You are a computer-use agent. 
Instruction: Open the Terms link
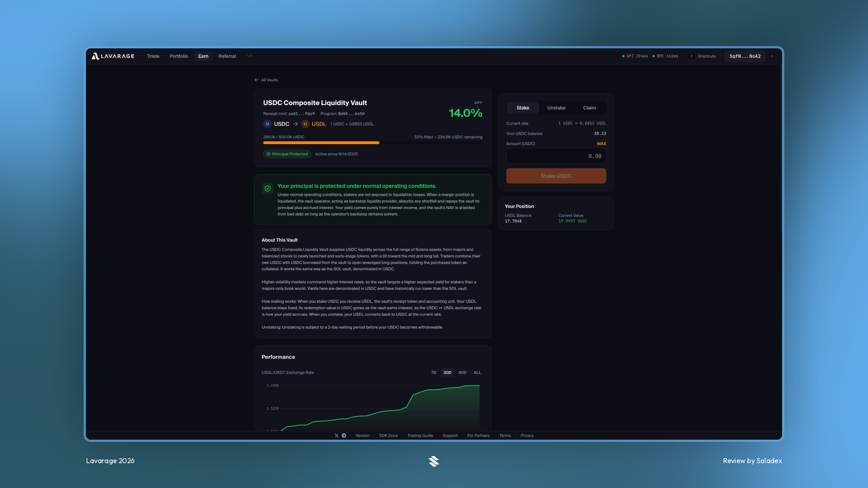pos(505,436)
